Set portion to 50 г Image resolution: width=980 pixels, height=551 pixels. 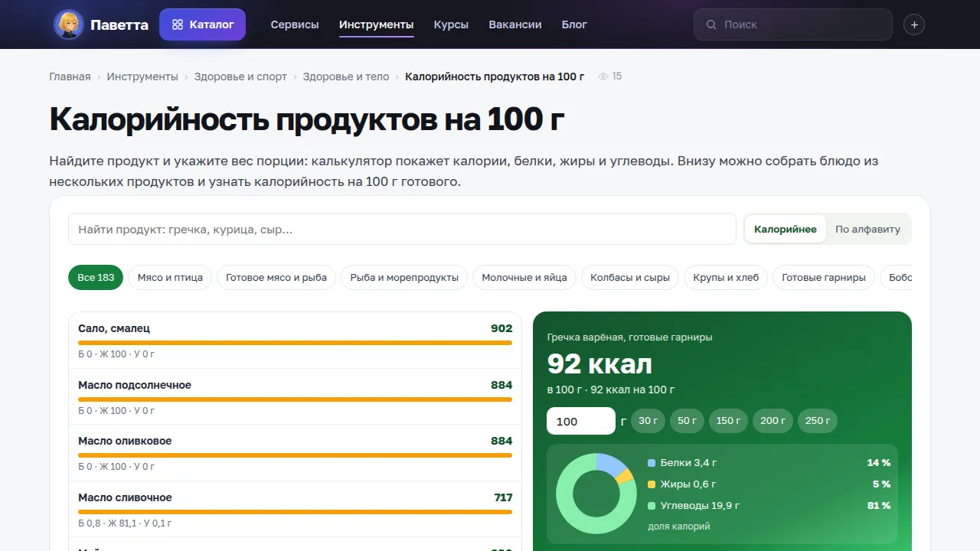click(688, 420)
